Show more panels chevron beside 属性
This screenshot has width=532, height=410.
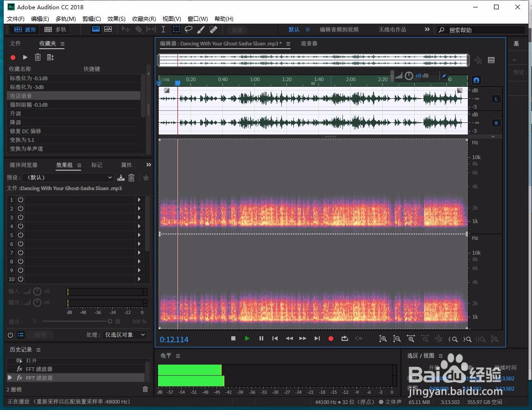148,165
